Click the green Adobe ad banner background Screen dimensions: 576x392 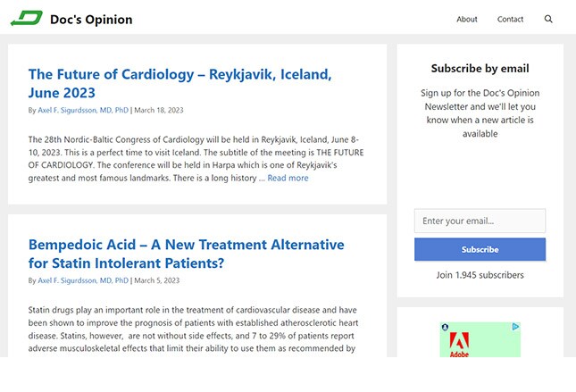pyautogui.click(x=492, y=342)
